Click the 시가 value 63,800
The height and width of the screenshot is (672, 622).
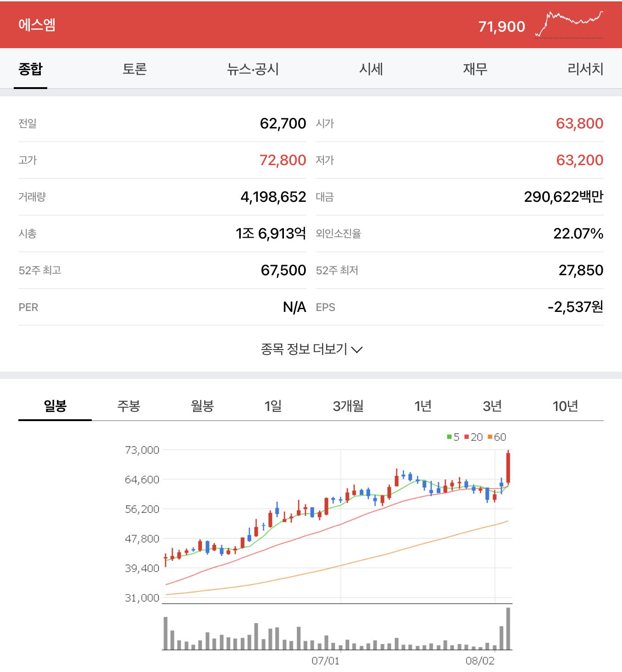tap(579, 123)
